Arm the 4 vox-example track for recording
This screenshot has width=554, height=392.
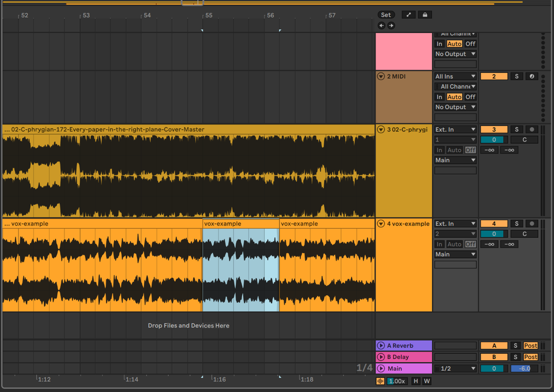coord(531,223)
